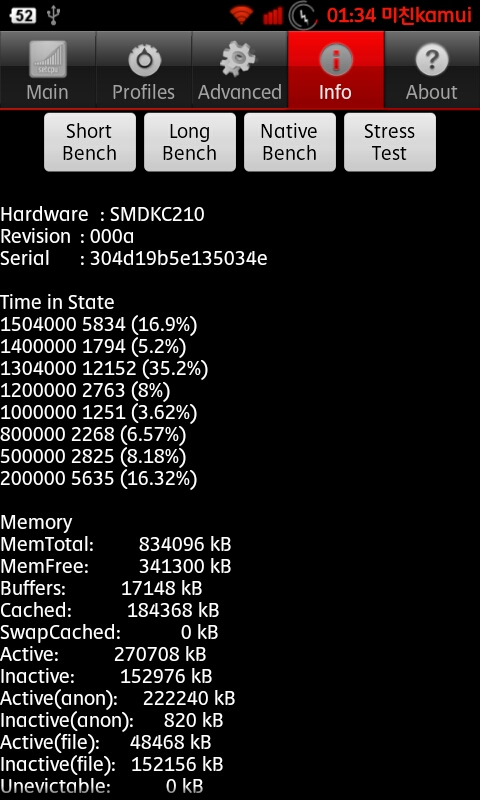Tap the cellular signal bars icon
480x800 pixels.
[272, 16]
